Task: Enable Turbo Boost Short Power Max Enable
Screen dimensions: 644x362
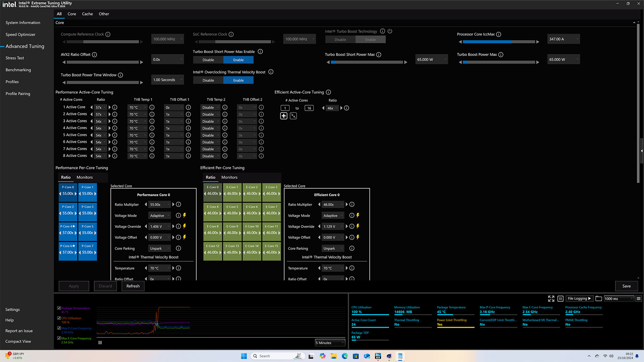Action: (x=238, y=60)
